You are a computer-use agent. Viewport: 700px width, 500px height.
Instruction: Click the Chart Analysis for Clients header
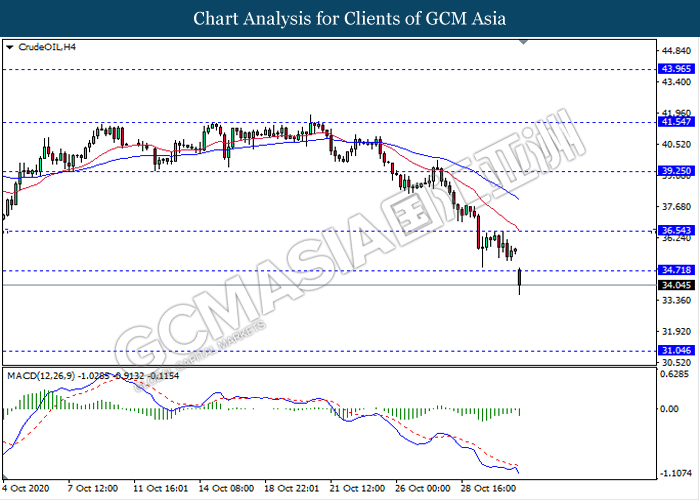(x=350, y=19)
